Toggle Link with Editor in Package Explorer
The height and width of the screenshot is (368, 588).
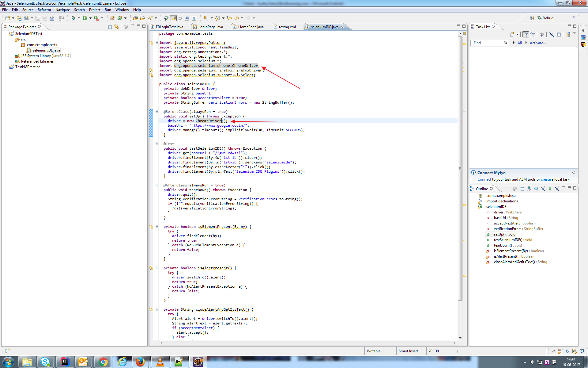[x=116, y=27]
